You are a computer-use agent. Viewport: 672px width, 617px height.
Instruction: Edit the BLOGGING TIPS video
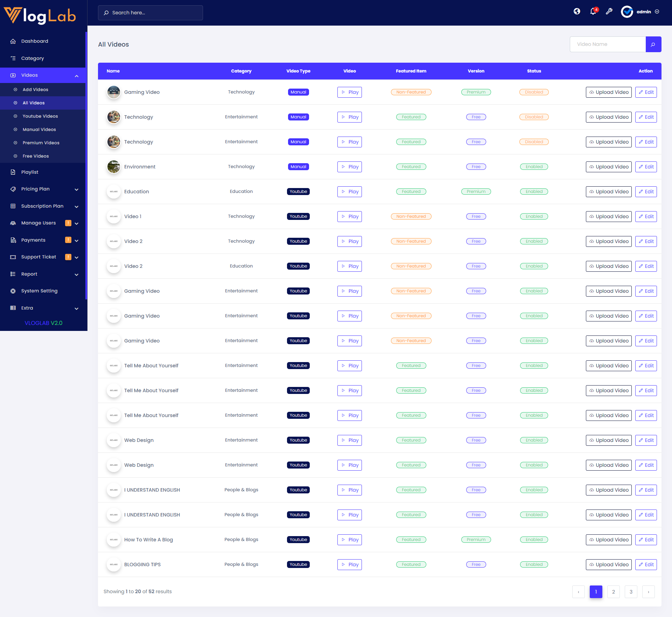[646, 565]
